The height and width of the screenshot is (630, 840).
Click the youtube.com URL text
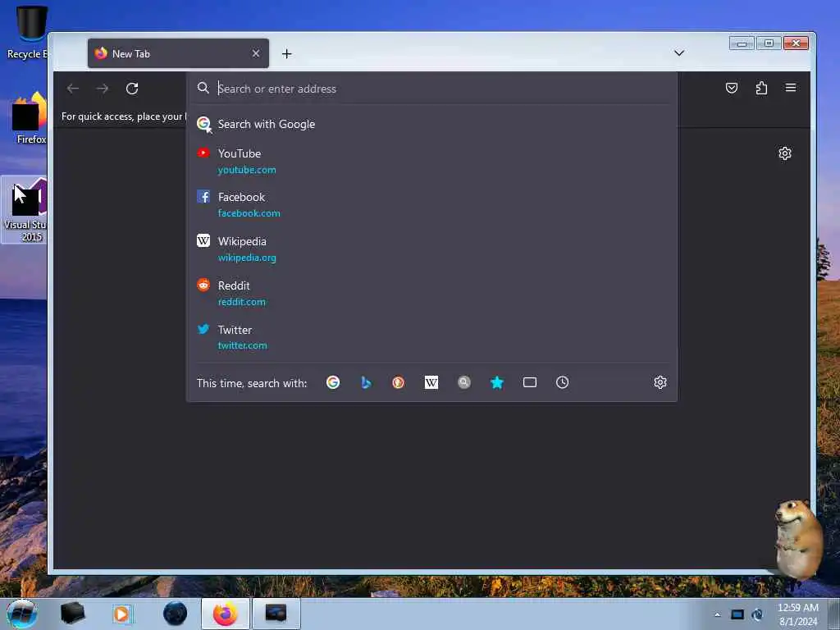click(247, 170)
